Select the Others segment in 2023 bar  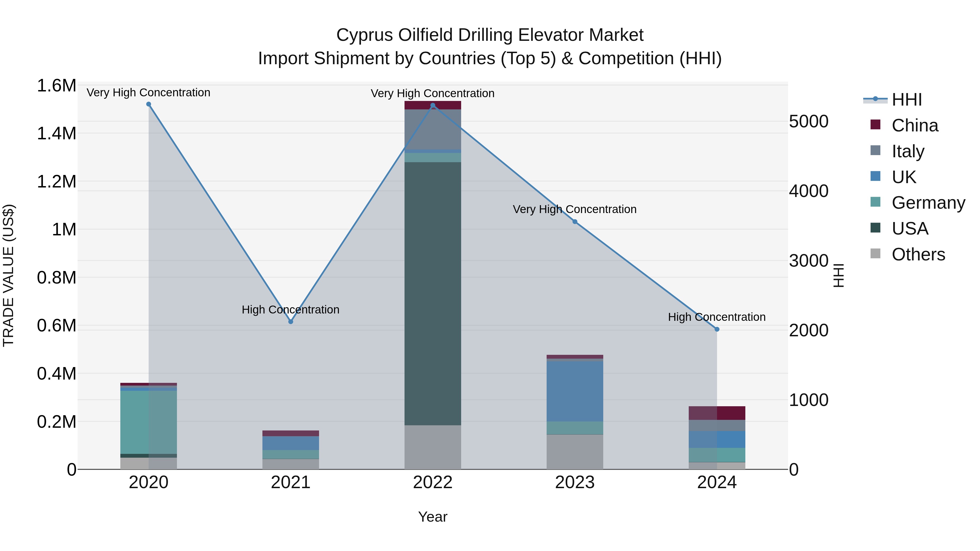(575, 452)
